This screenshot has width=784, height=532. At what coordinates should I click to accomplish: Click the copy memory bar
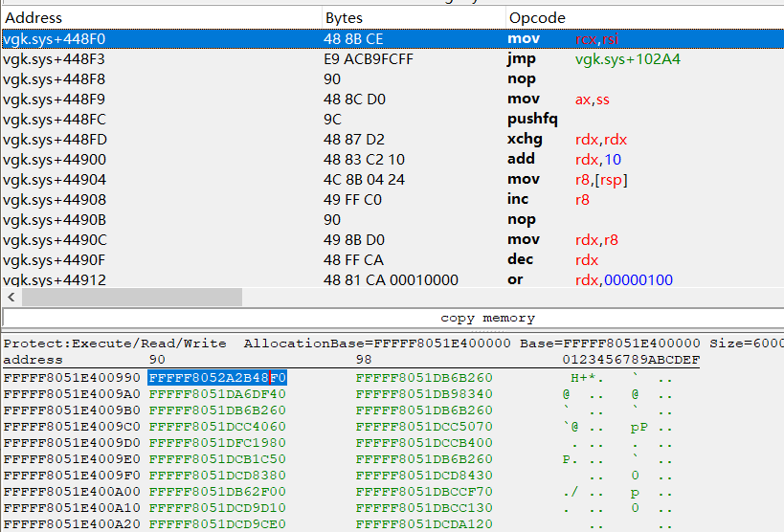pos(393,318)
